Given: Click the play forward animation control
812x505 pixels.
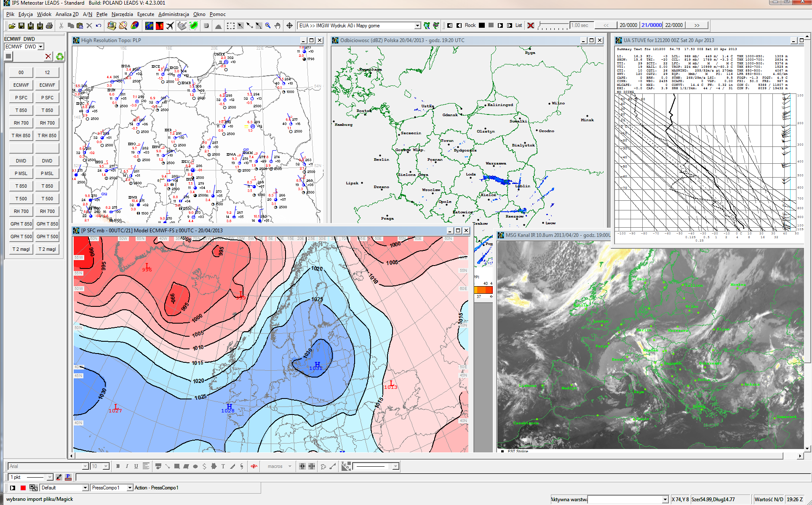Looking at the screenshot, I should click(x=500, y=25).
